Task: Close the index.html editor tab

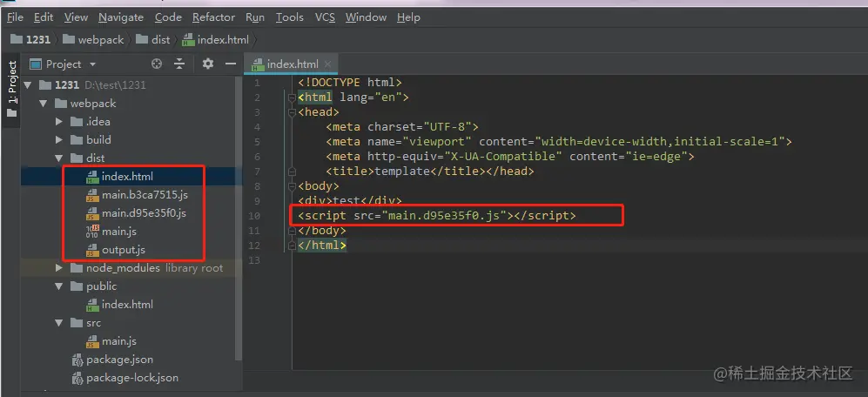Action: [x=327, y=64]
